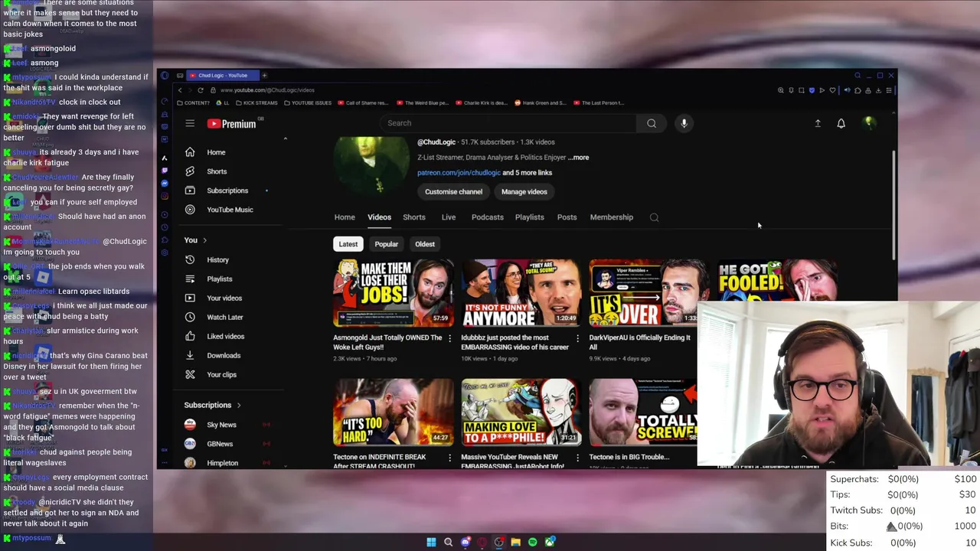Image resolution: width=980 pixels, height=551 pixels.
Task: Click the Home icon in sidebar
Action: point(190,152)
